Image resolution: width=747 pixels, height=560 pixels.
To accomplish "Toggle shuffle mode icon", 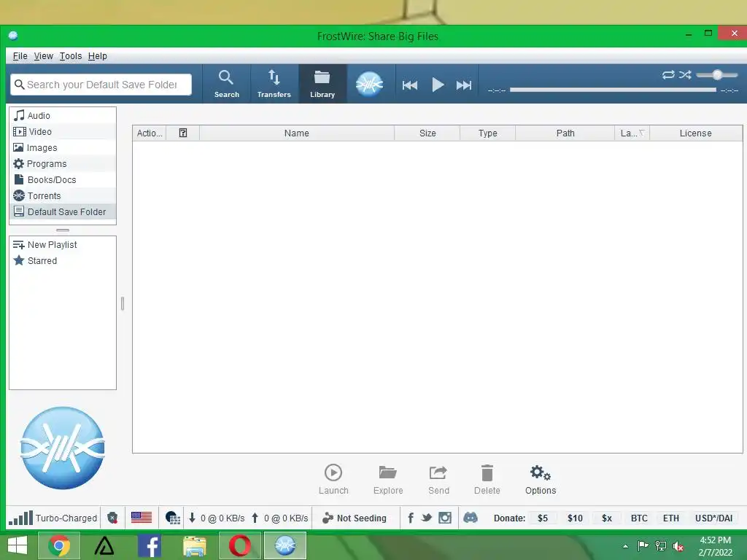I will click(x=685, y=75).
